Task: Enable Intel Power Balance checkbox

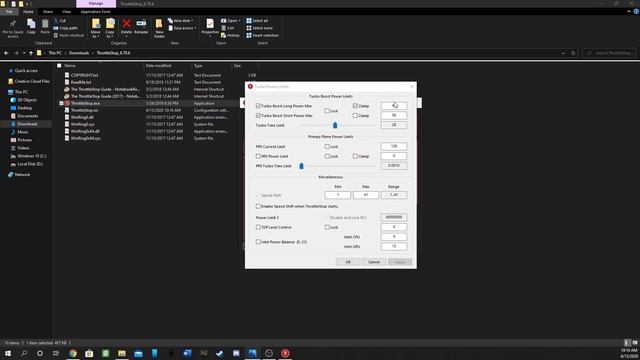Action: pos(258,242)
